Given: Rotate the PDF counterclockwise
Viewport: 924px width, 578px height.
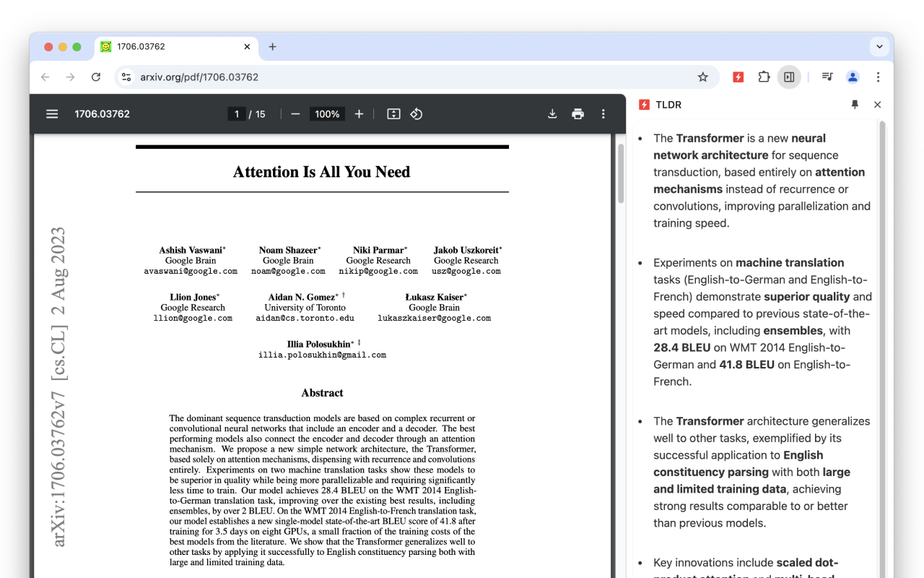Looking at the screenshot, I should [x=417, y=113].
